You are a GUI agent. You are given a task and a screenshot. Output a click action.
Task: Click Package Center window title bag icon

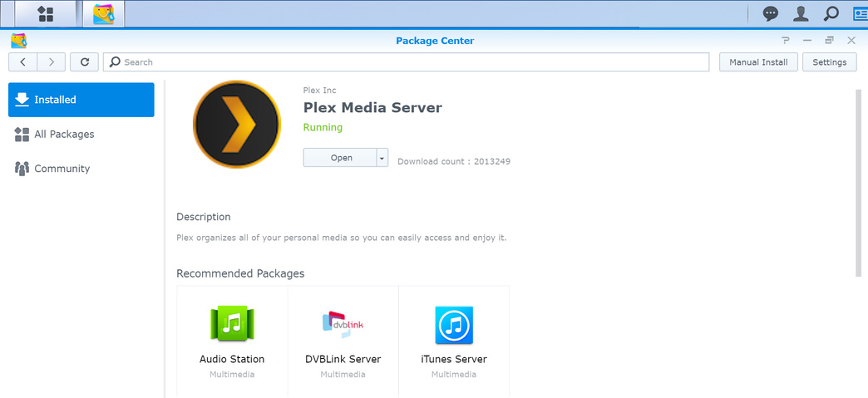pos(19,41)
